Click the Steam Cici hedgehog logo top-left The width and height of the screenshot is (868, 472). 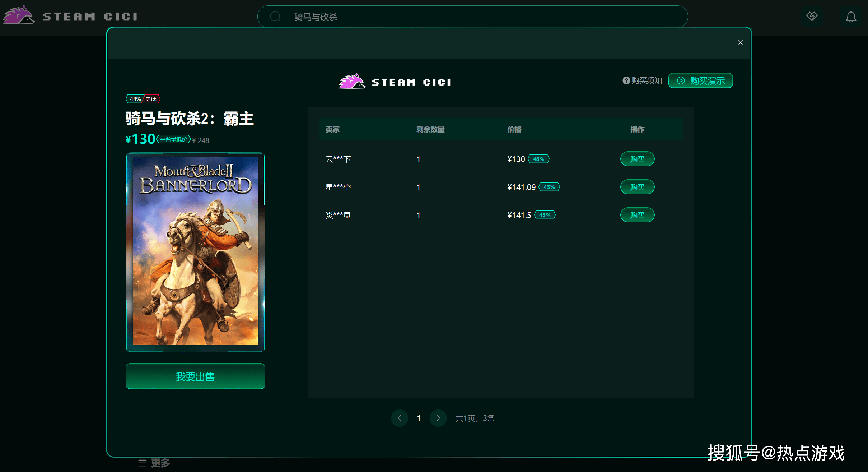click(x=19, y=16)
